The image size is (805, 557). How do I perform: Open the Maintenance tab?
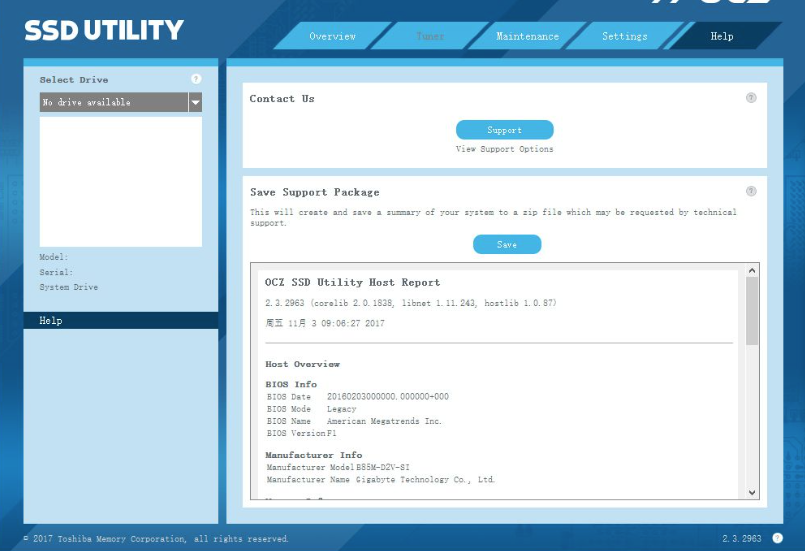click(x=527, y=36)
